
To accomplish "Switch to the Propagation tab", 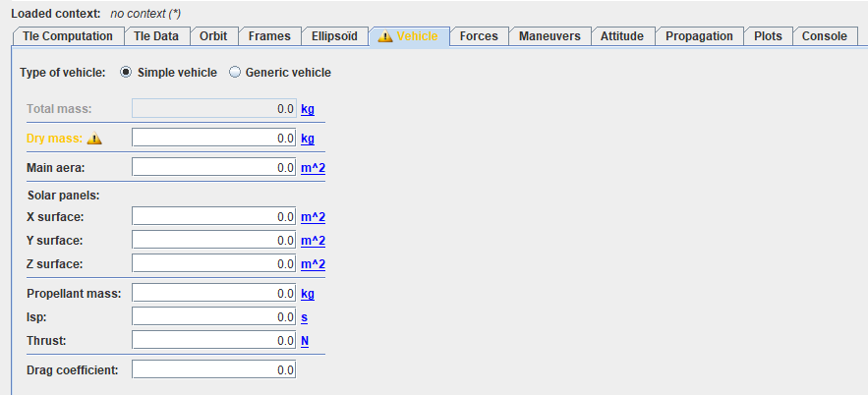I will click(699, 36).
